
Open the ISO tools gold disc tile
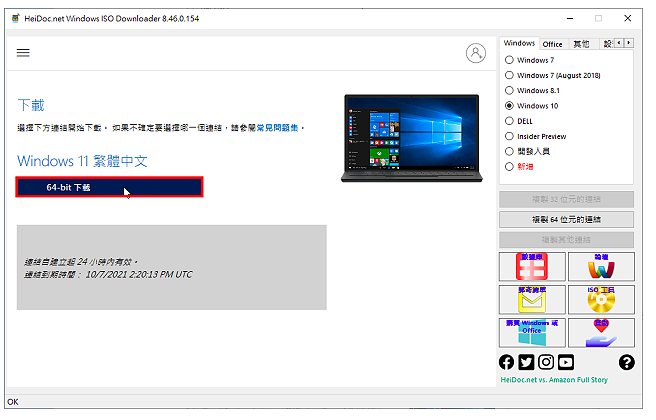pyautogui.click(x=601, y=300)
